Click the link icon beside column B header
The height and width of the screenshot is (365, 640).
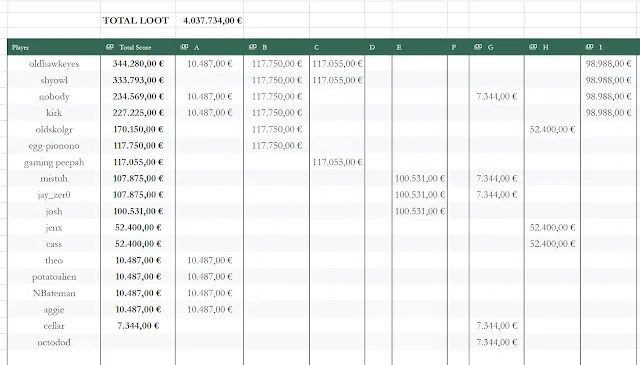tap(253, 47)
